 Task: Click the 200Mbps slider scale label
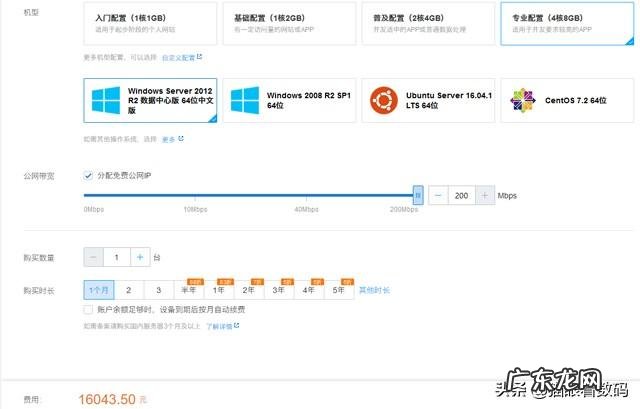[x=404, y=209]
